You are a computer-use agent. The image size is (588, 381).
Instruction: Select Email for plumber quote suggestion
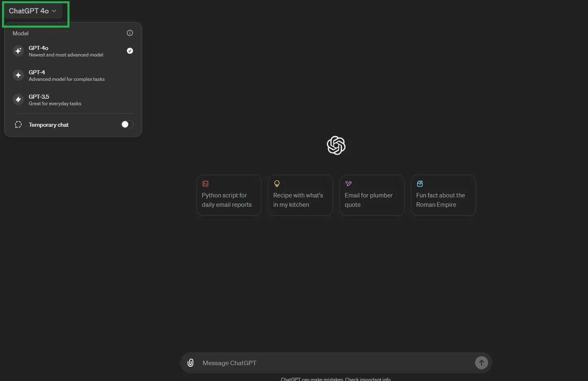372,195
